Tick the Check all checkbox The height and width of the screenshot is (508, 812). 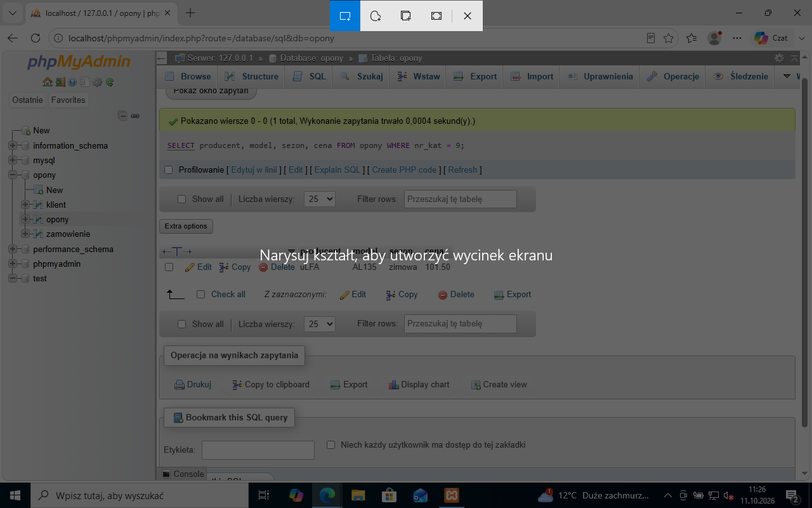(201, 295)
